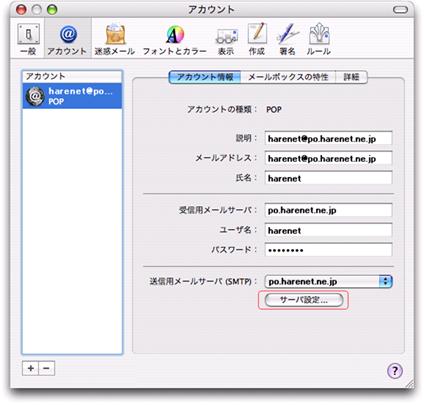
Task: Open the 迷惑メール junk mail pane
Action: 115,39
